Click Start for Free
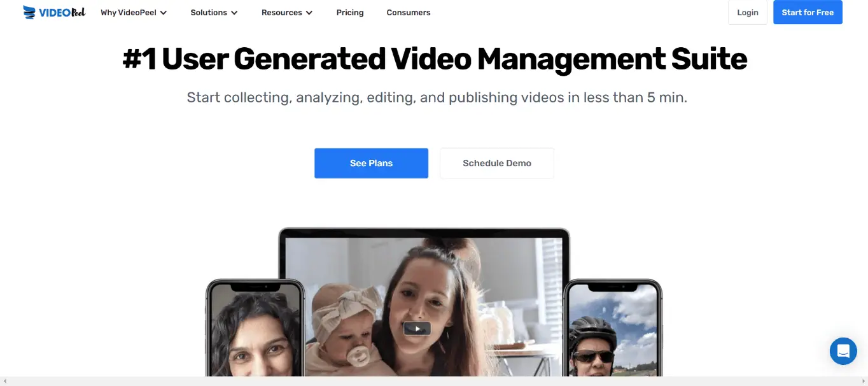 (807, 11)
